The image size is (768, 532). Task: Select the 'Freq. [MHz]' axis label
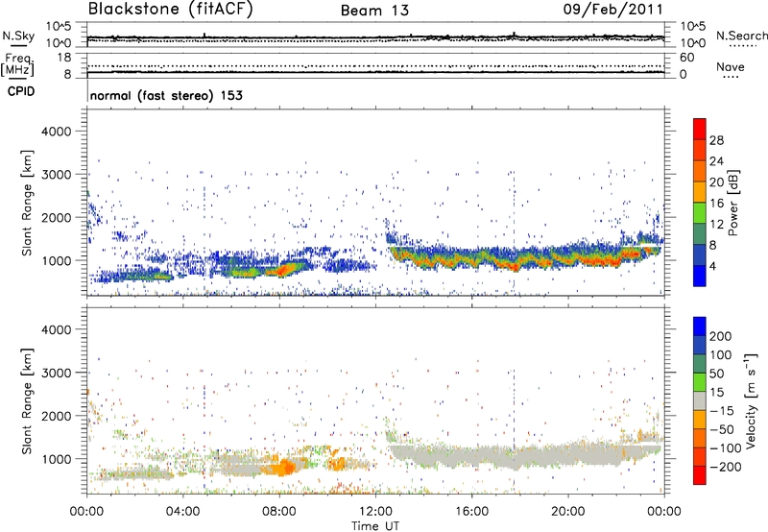pyautogui.click(x=17, y=64)
